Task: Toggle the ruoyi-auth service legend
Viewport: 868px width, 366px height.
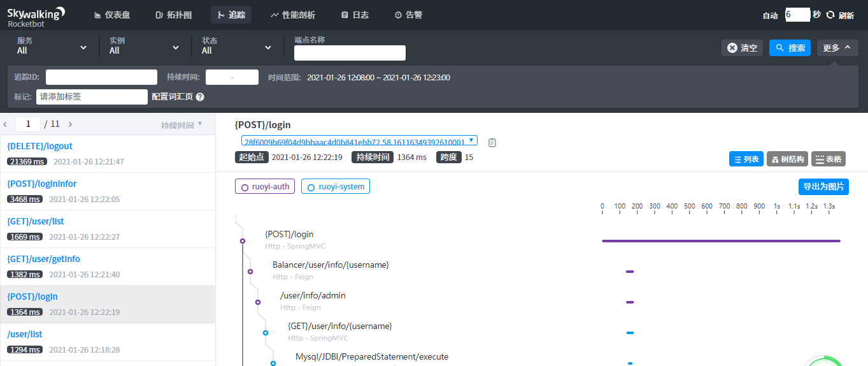Action: click(x=265, y=187)
